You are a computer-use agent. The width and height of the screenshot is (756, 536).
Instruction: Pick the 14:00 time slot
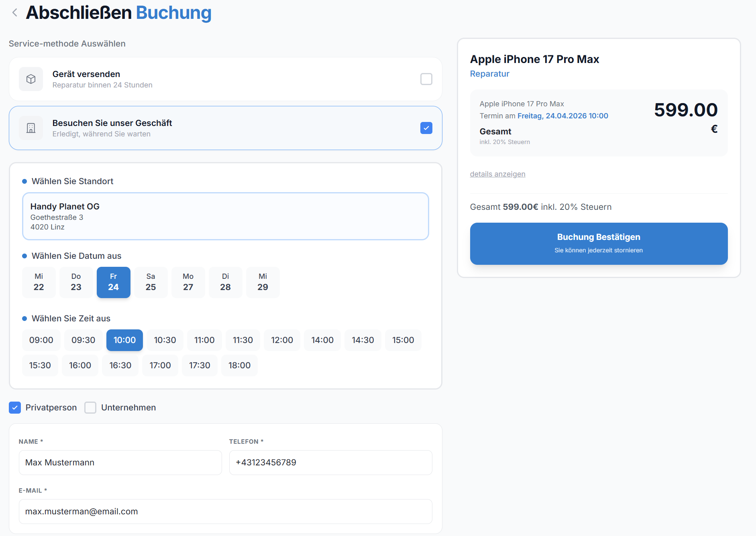point(322,340)
